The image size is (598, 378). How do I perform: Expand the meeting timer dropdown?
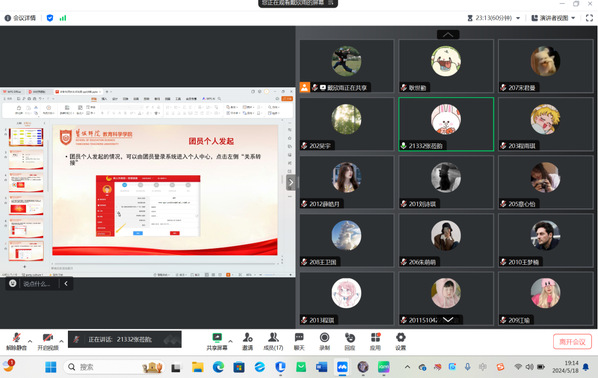pos(518,18)
